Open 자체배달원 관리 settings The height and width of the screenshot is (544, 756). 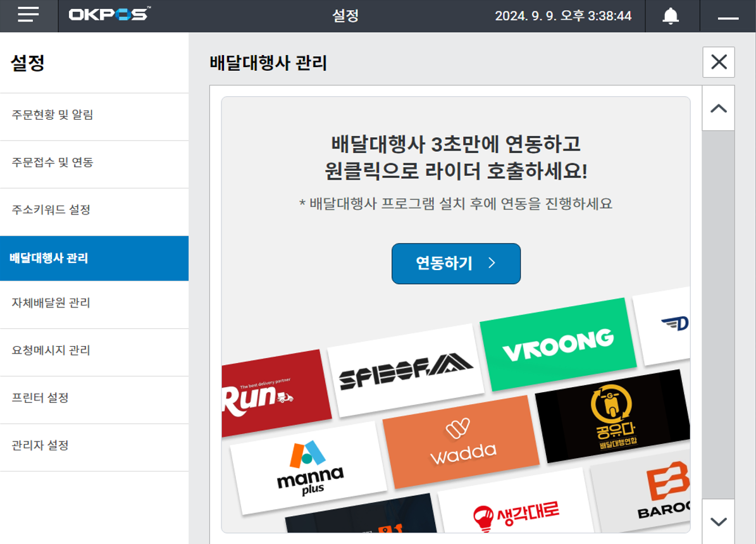94,303
